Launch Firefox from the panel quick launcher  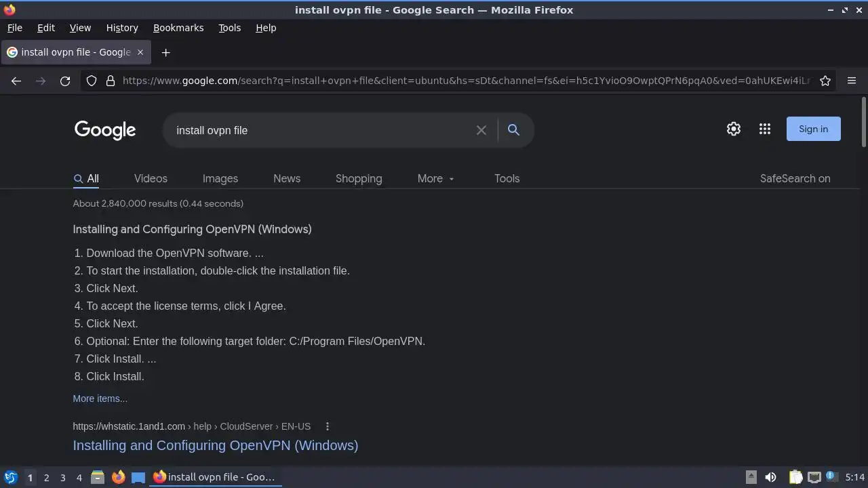click(118, 477)
